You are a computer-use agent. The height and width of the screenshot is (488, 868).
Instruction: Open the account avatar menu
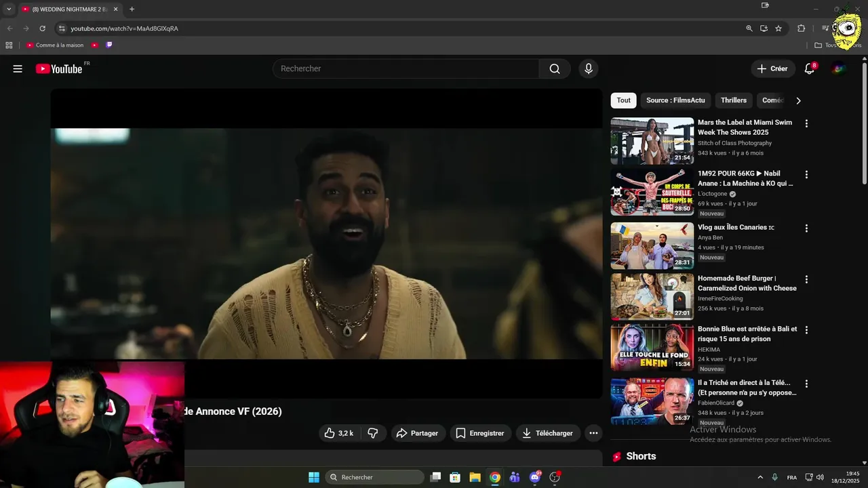pyautogui.click(x=839, y=68)
